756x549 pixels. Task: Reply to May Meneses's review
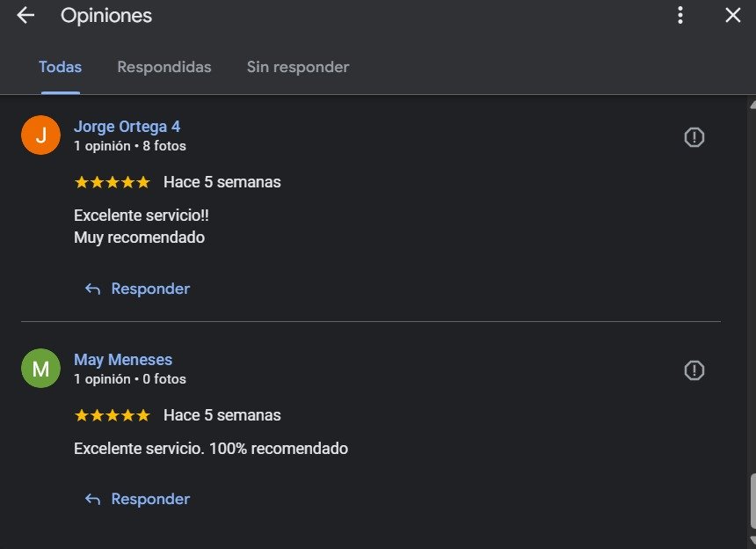coord(149,499)
